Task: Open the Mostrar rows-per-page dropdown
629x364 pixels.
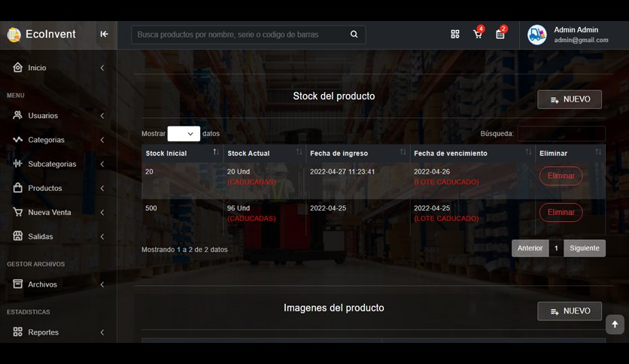Action: point(184,134)
